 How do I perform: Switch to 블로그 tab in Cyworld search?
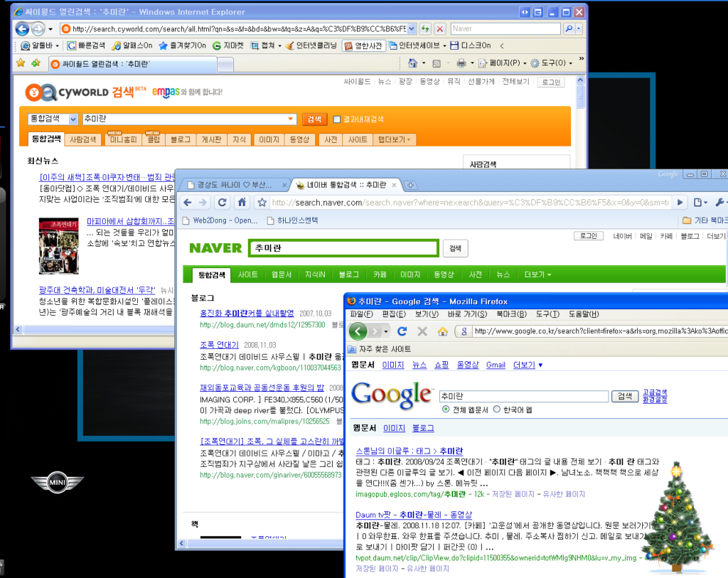(x=181, y=140)
